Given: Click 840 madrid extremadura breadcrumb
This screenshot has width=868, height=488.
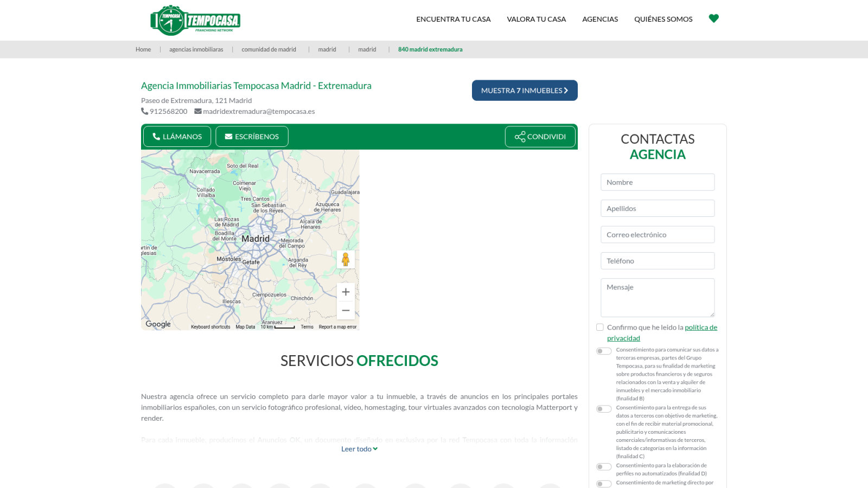Looking at the screenshot, I should [x=430, y=49].
